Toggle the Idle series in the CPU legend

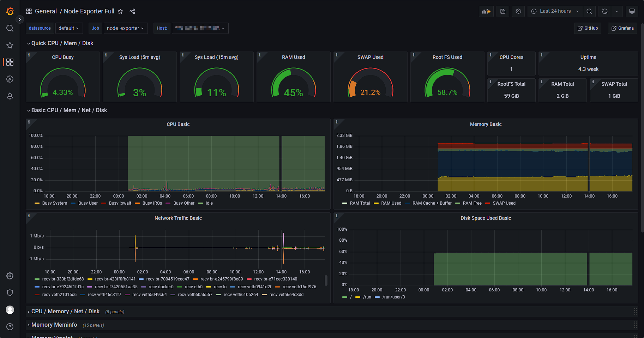tap(209, 203)
